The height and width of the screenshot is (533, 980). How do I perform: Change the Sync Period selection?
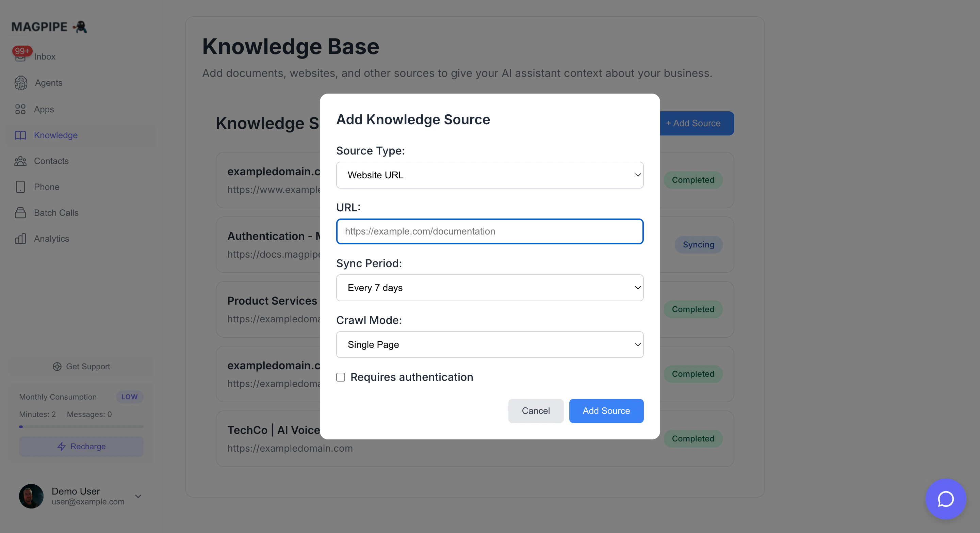click(489, 288)
